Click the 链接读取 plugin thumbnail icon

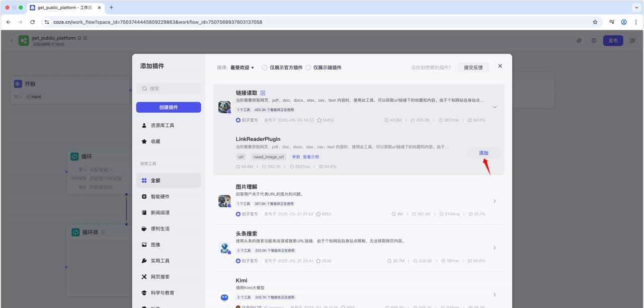coord(224,107)
